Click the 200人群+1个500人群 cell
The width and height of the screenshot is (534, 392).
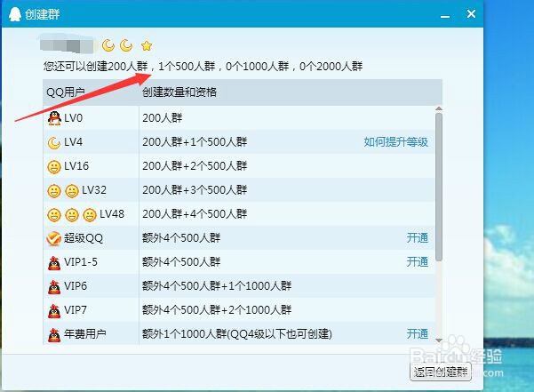195,142
